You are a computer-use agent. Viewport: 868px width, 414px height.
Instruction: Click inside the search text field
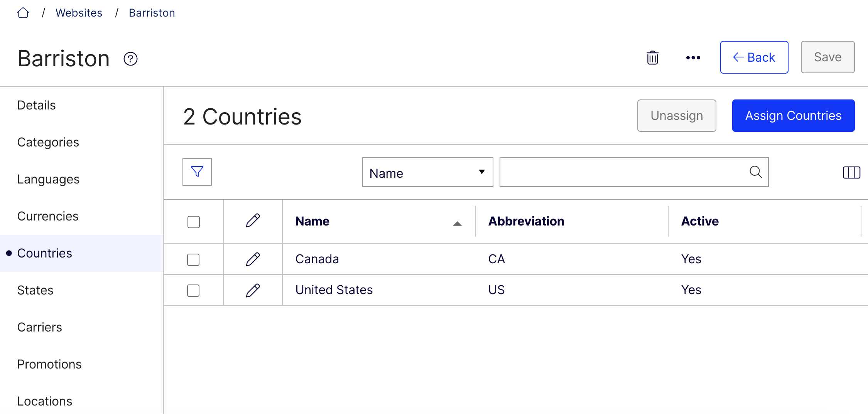pyautogui.click(x=617, y=172)
